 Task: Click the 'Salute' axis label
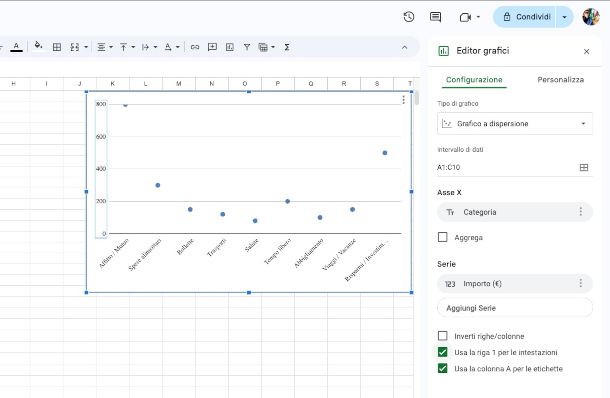click(251, 245)
